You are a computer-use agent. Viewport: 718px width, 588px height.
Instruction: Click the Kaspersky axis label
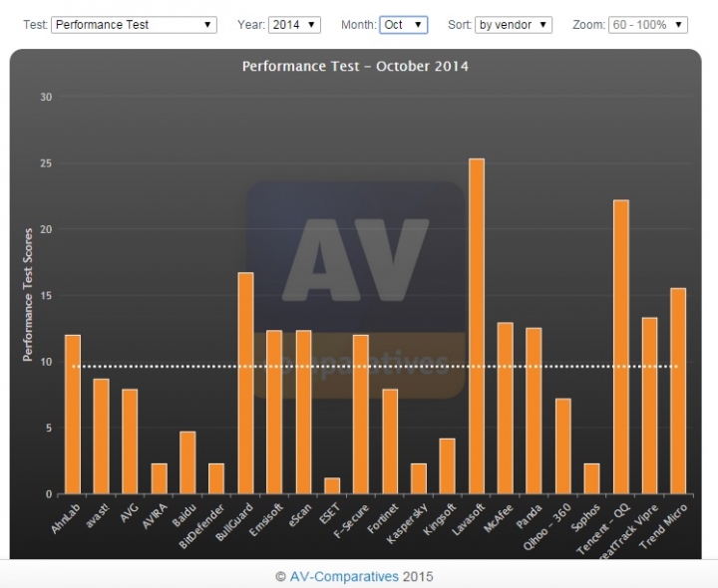coord(406,523)
